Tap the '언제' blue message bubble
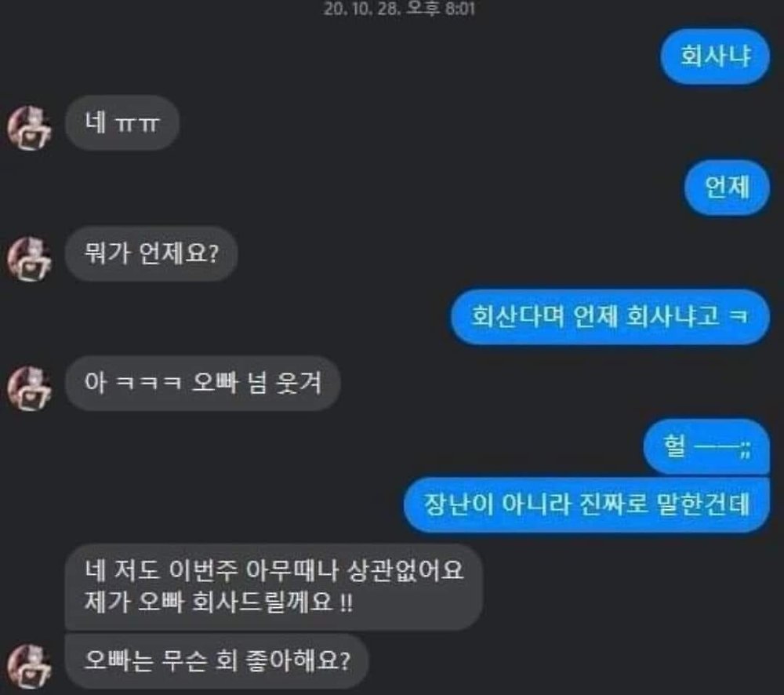 pyautogui.click(x=727, y=187)
